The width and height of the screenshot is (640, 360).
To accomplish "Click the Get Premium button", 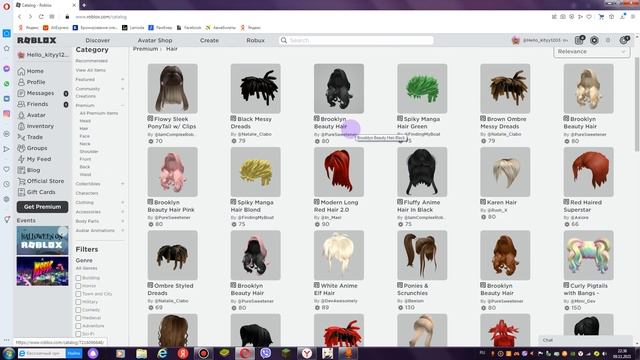I will 42,207.
